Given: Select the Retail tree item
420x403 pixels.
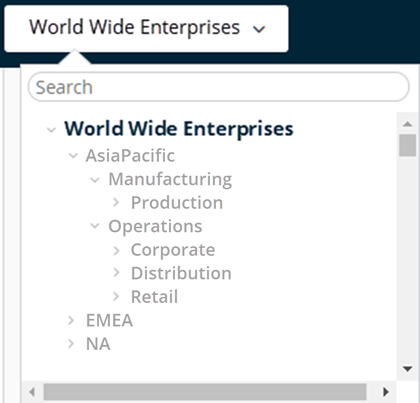Looking at the screenshot, I should pyautogui.click(x=154, y=297).
